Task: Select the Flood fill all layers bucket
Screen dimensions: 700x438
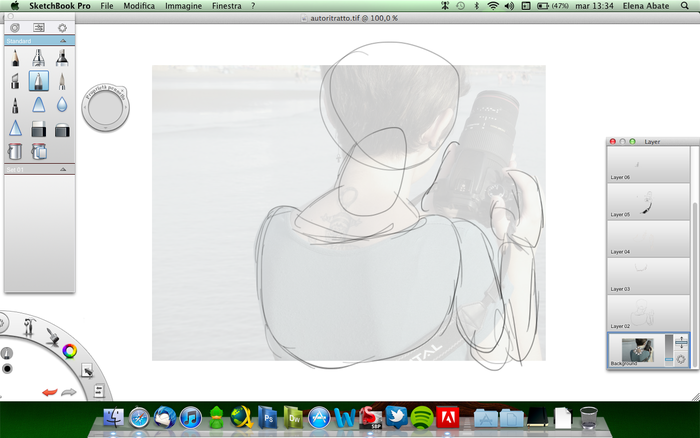Action: click(39, 151)
